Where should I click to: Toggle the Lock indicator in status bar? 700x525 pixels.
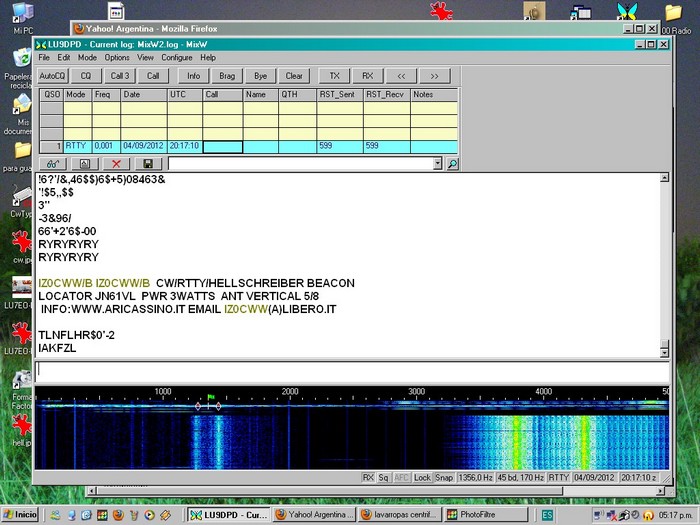point(422,478)
